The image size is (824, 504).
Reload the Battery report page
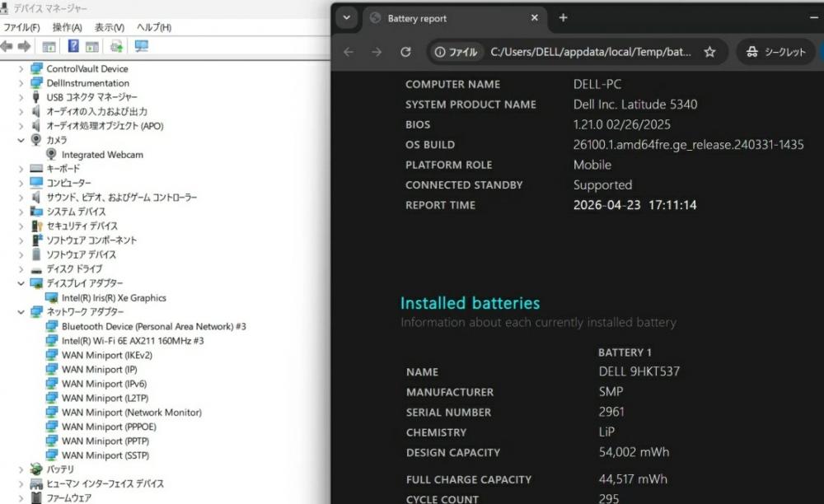point(405,52)
